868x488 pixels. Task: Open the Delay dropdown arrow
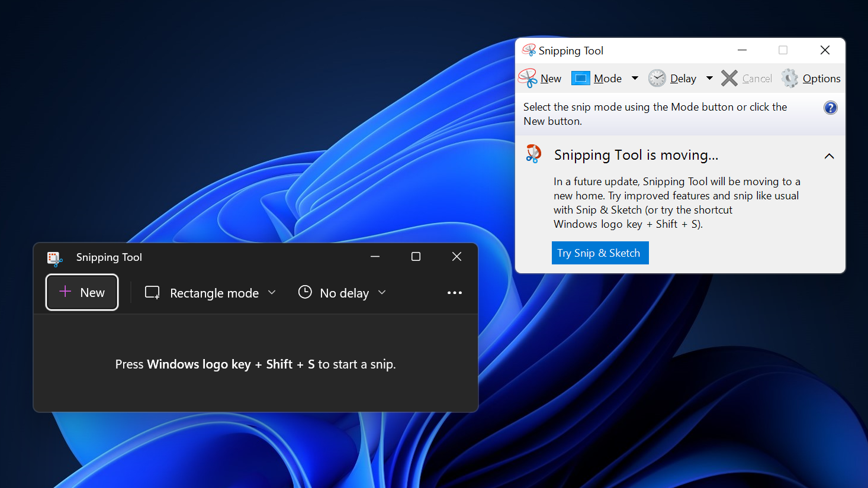[x=709, y=77]
